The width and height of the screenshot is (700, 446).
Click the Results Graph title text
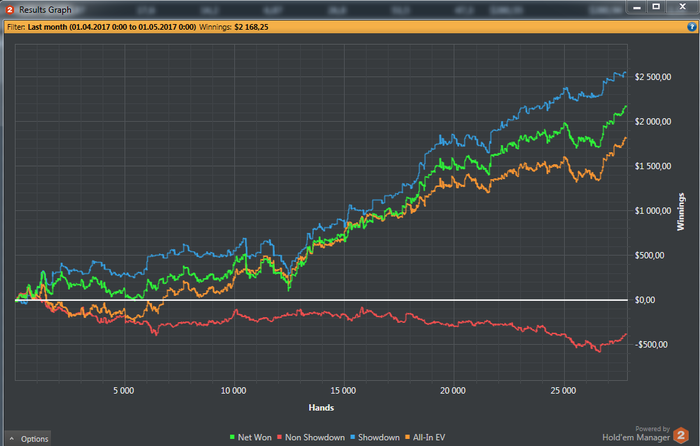(45, 10)
